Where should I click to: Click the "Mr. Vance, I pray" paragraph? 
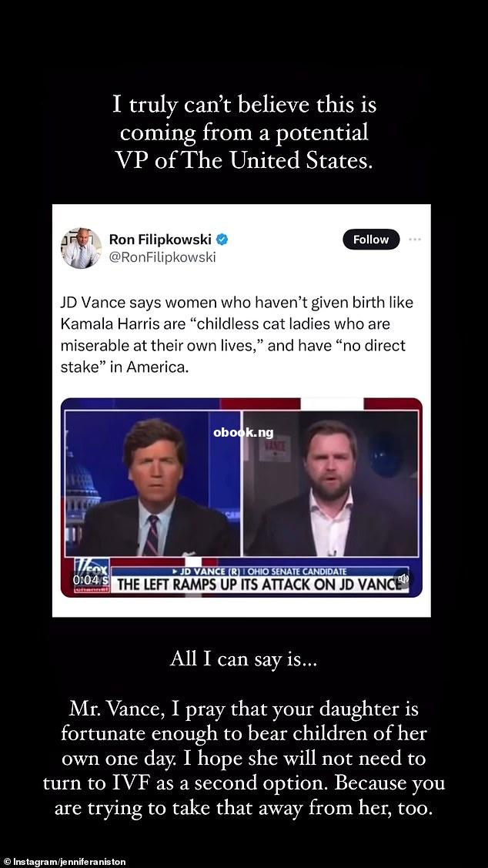(x=244, y=759)
